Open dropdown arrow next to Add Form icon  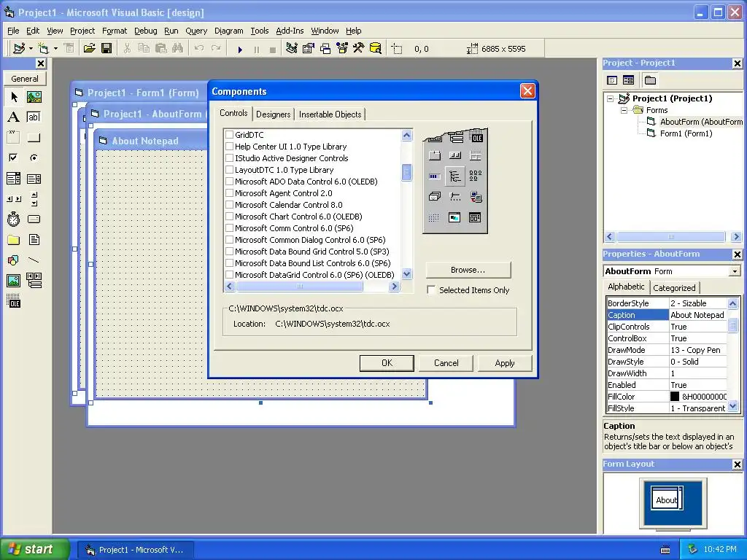[55, 49]
